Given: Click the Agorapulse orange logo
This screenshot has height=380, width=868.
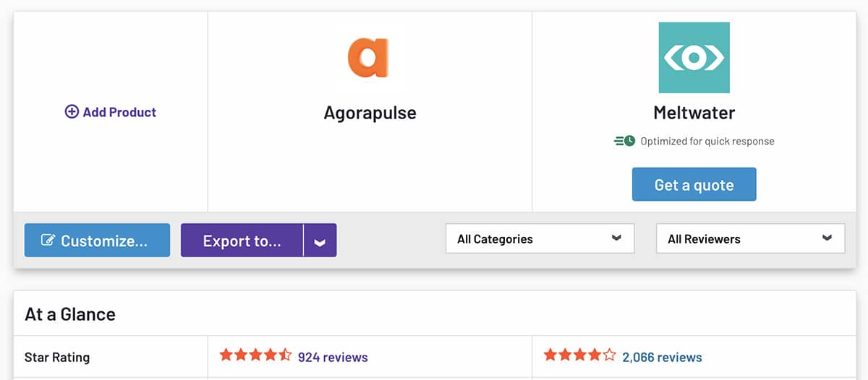Looking at the screenshot, I should click(368, 58).
